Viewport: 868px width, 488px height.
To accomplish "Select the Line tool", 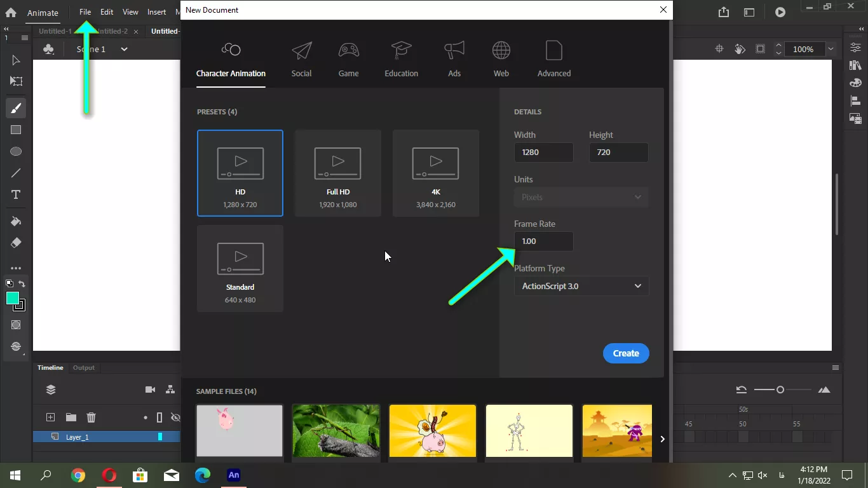I will click(x=16, y=173).
